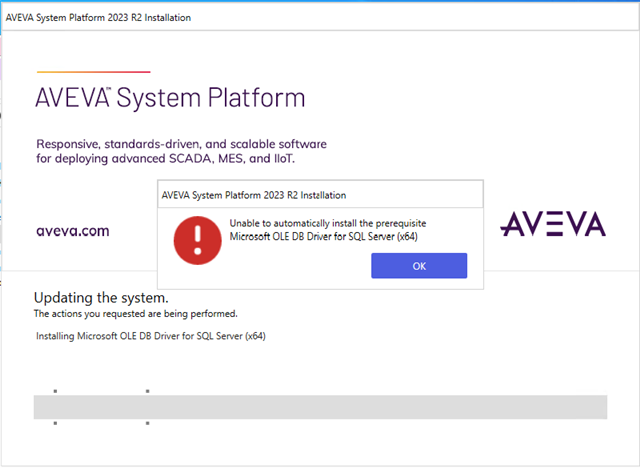This screenshot has width=640, height=468.
Task: Click the main installer window title bar
Action: [x=320, y=18]
